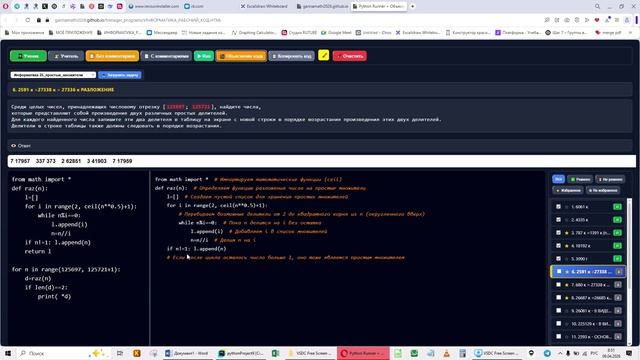Click the browser search magnifier icon

(597, 7)
